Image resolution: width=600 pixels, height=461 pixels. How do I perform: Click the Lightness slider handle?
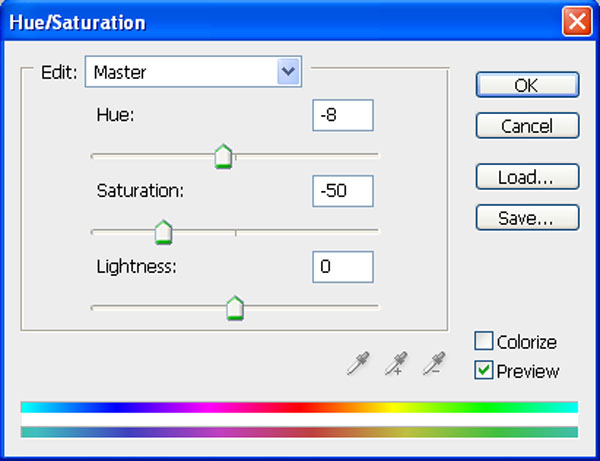coord(235,308)
